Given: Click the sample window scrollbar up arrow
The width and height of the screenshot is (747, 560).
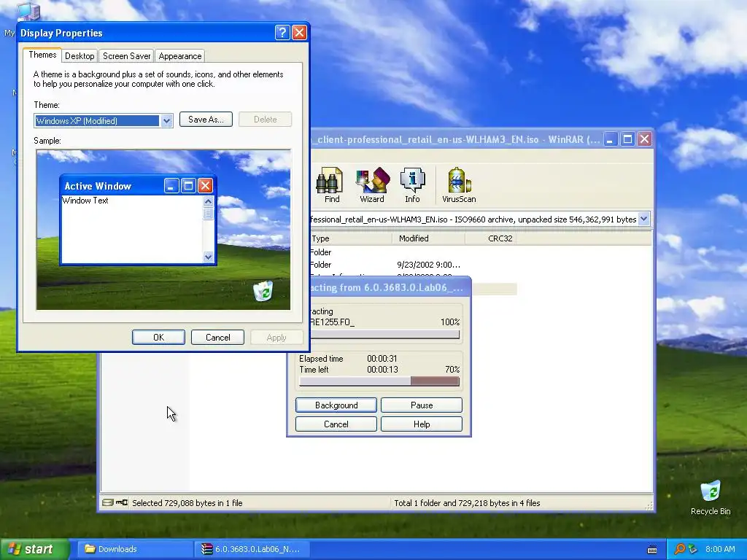Looking at the screenshot, I should tap(208, 201).
